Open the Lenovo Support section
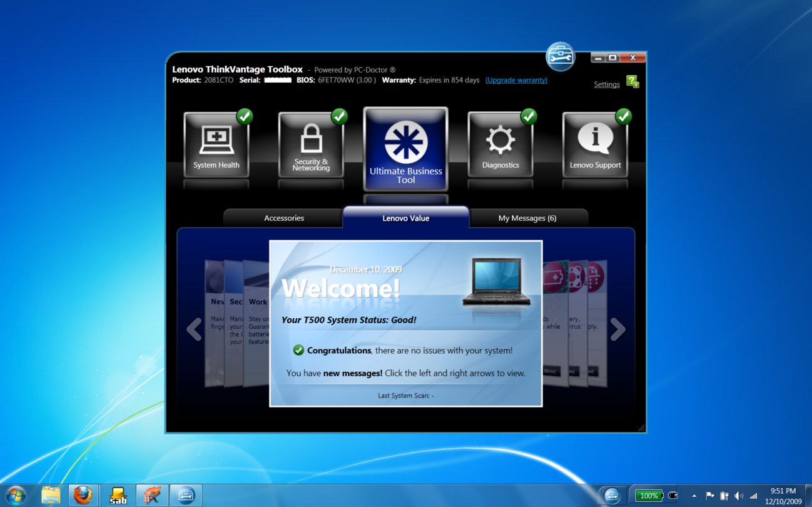Screen dimensions: 812x507 coord(595,144)
